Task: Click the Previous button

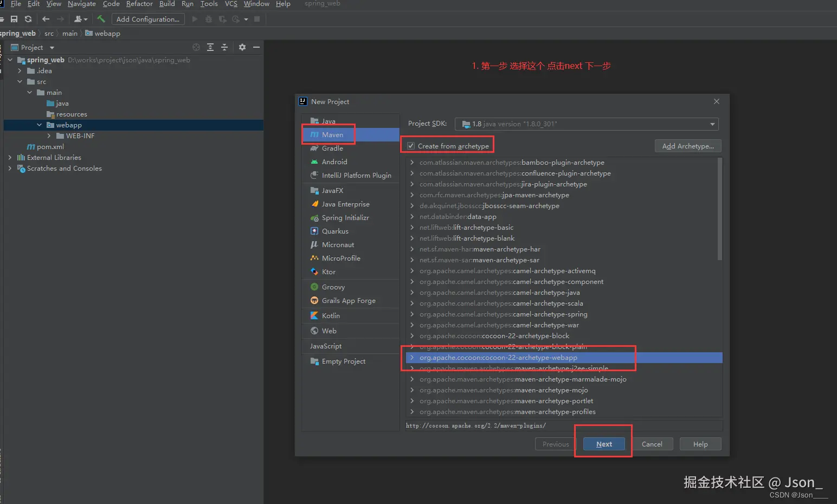Action: (556, 444)
